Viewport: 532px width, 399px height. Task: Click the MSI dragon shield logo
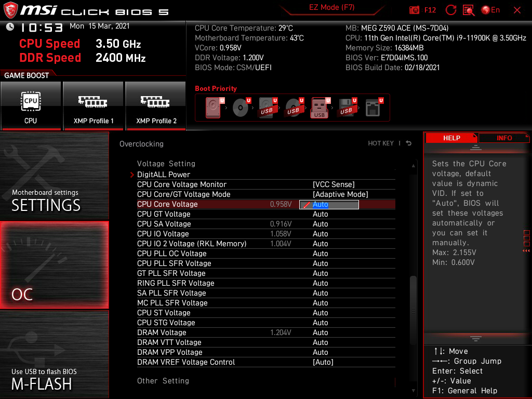pyautogui.click(x=10, y=10)
